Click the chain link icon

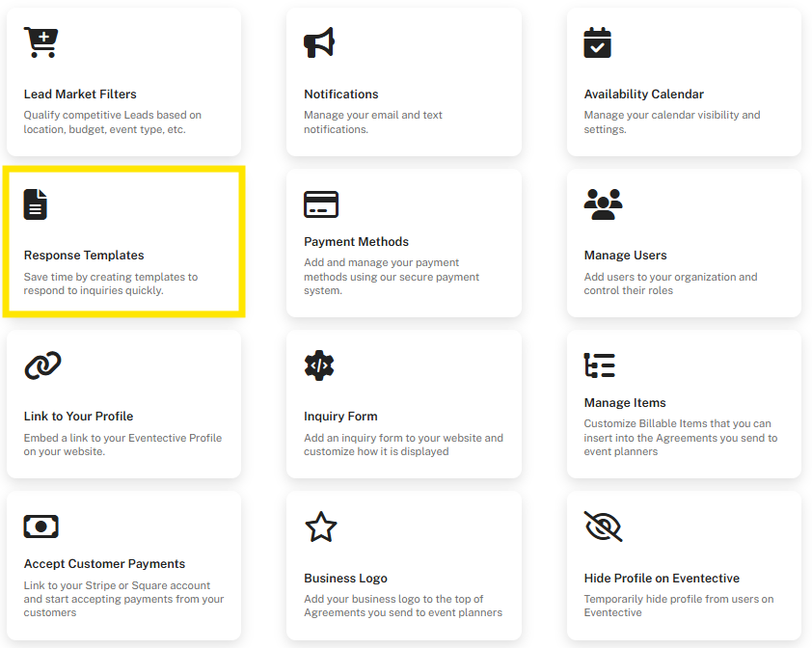point(43,365)
